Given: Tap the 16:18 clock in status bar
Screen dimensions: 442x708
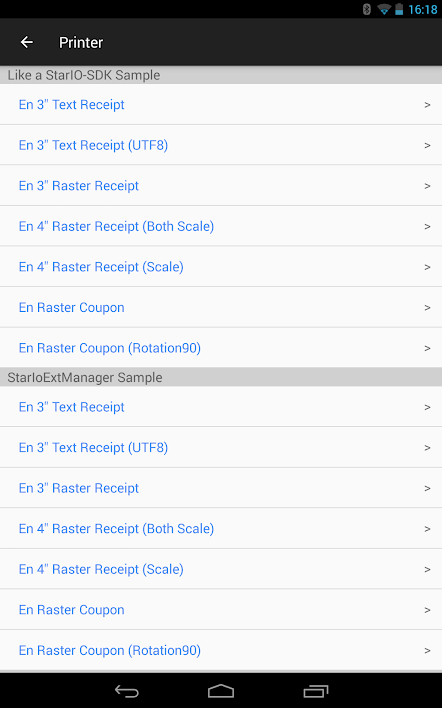Looking at the screenshot, I should [x=423, y=9].
